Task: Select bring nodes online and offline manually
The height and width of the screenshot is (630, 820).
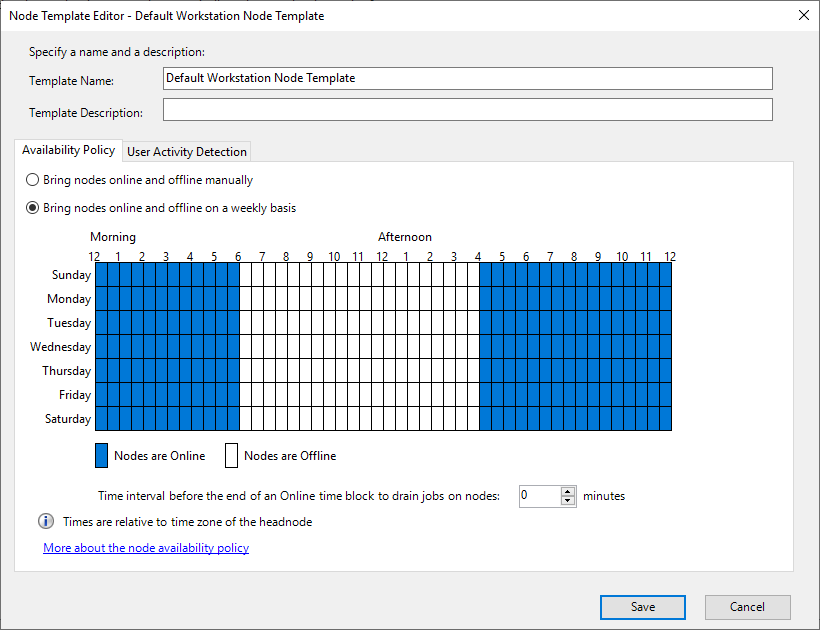Action: pos(31,180)
